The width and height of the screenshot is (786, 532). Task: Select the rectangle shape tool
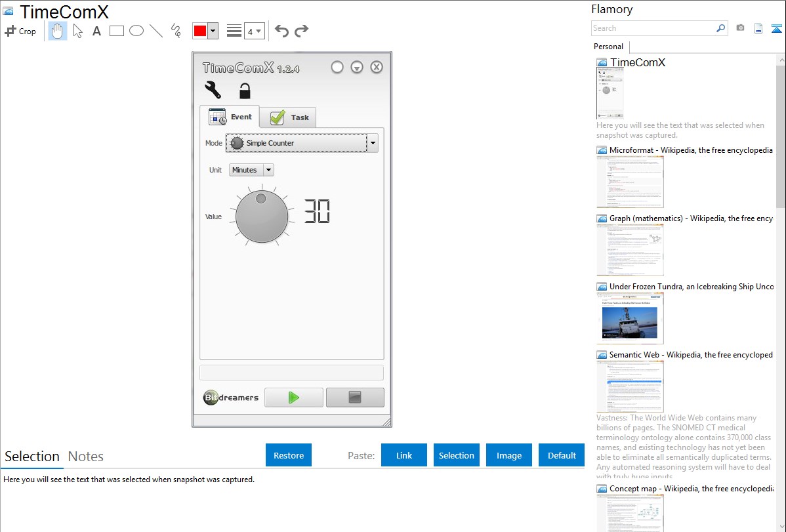116,31
